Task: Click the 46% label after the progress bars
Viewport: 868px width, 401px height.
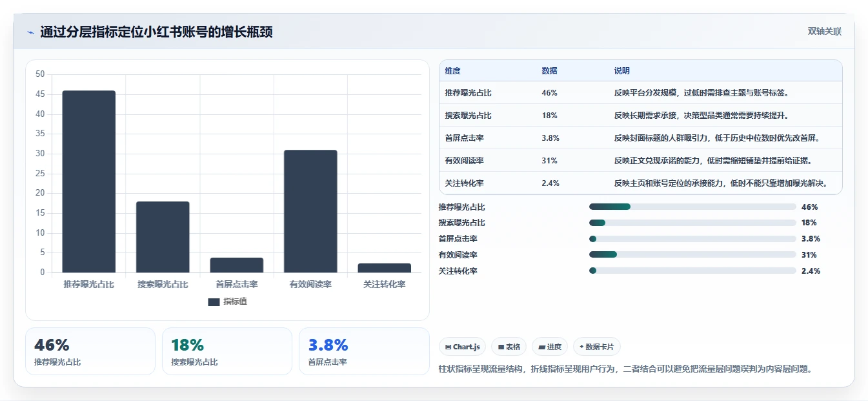Action: pyautogui.click(x=809, y=207)
